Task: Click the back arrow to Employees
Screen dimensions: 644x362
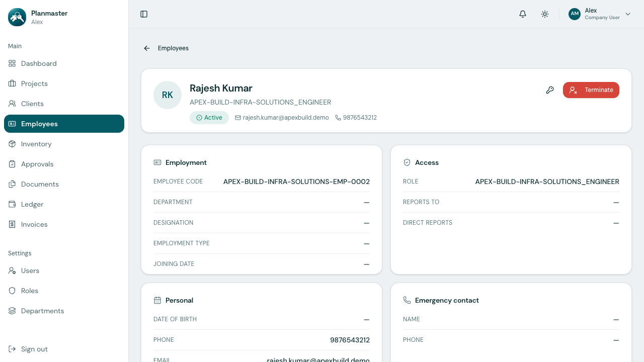Action: tap(147, 48)
